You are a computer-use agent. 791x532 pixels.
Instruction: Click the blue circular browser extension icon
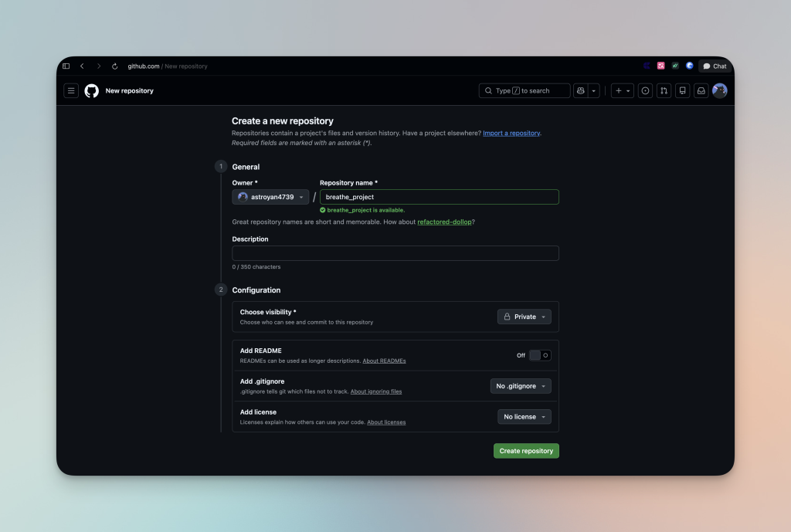click(x=690, y=66)
